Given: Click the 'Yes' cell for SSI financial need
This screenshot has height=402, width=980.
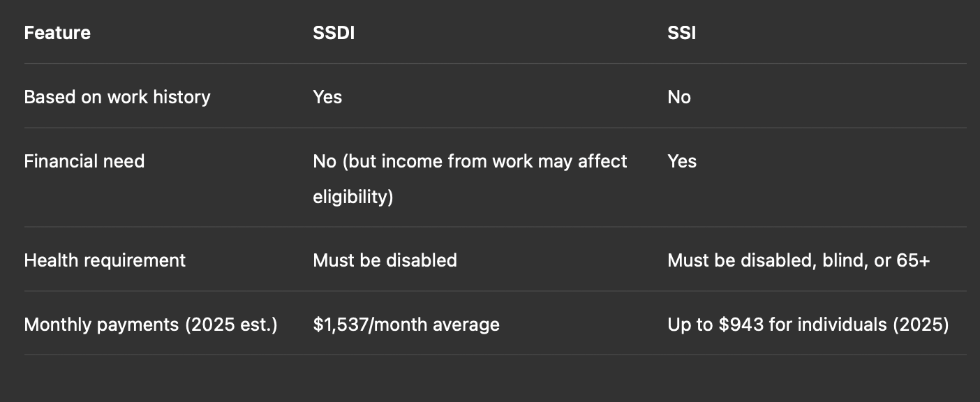Looking at the screenshot, I should click(682, 161).
